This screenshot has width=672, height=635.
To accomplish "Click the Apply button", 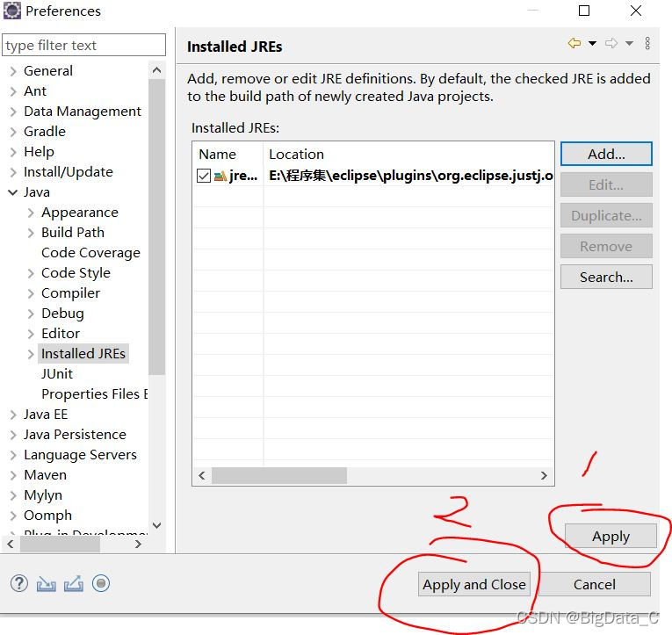I will click(x=611, y=536).
